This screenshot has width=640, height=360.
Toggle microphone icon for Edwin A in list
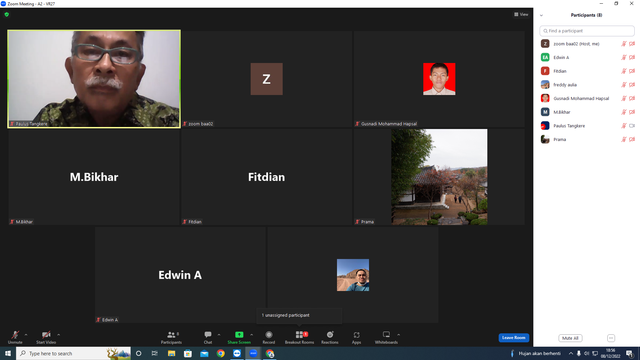[x=624, y=58]
